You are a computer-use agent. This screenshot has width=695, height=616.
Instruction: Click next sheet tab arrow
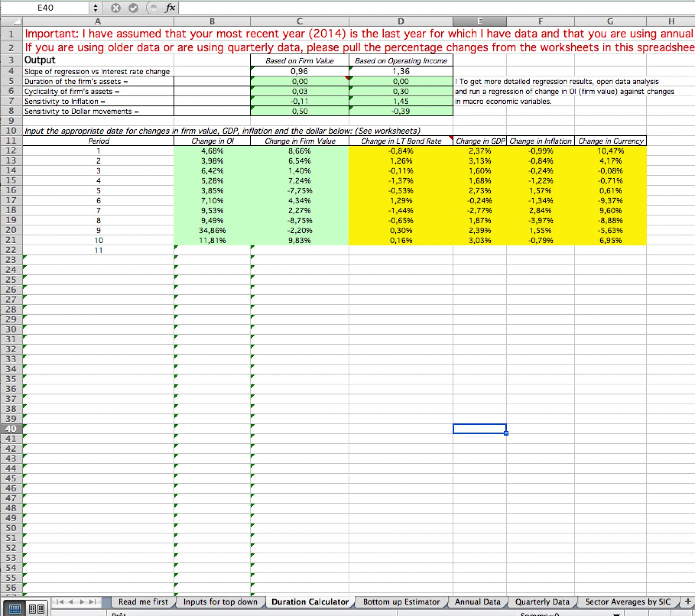pos(82,602)
